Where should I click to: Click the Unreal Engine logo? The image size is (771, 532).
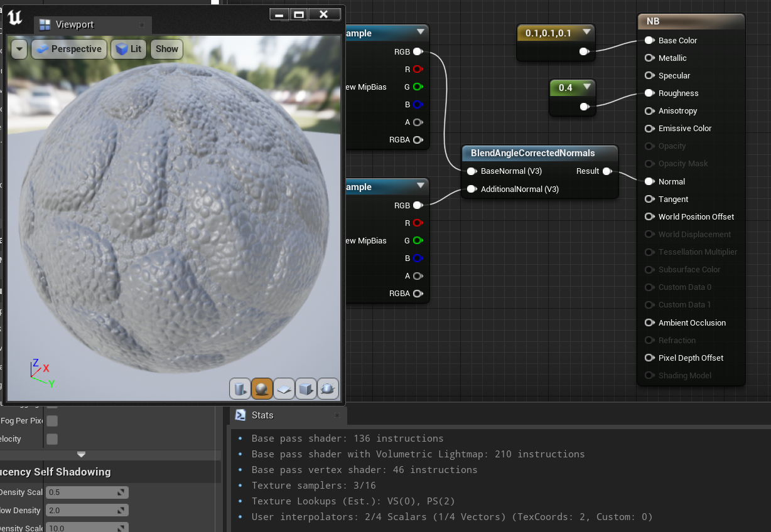coord(14,17)
